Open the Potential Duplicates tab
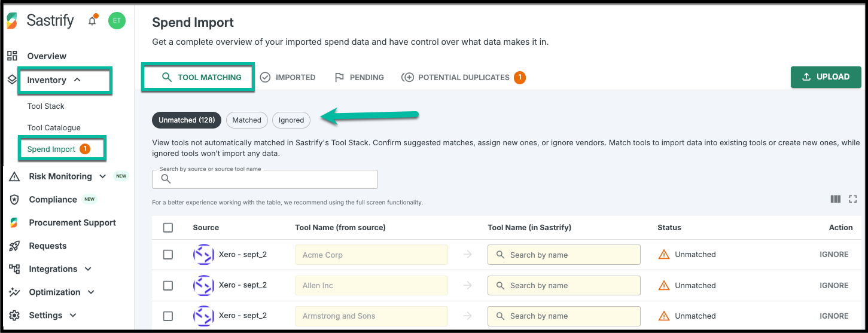 pos(464,77)
